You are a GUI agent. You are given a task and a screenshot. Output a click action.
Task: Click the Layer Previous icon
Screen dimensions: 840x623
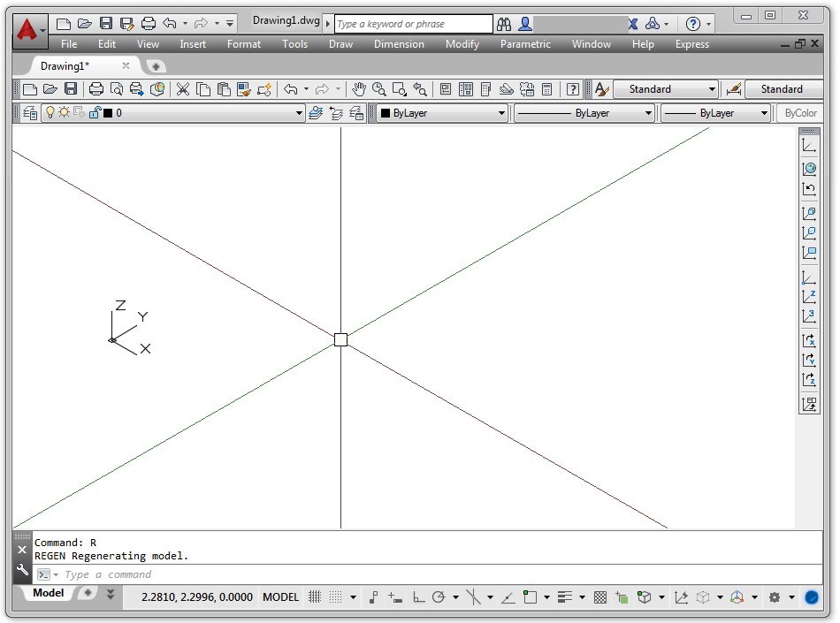point(336,113)
